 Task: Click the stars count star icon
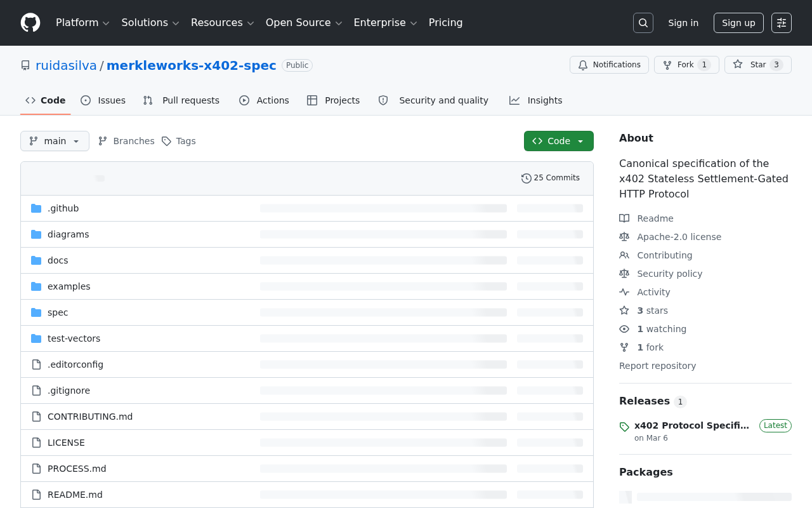pos(624,311)
